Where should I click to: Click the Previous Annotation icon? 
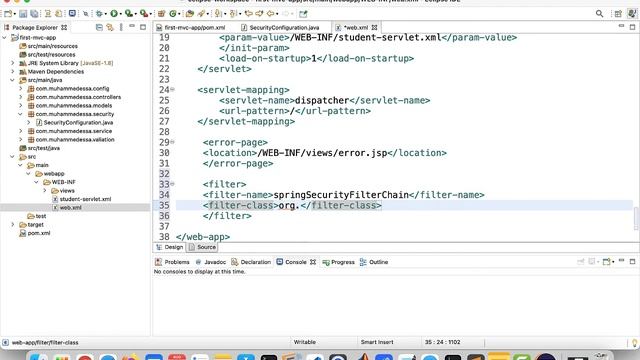233,14
